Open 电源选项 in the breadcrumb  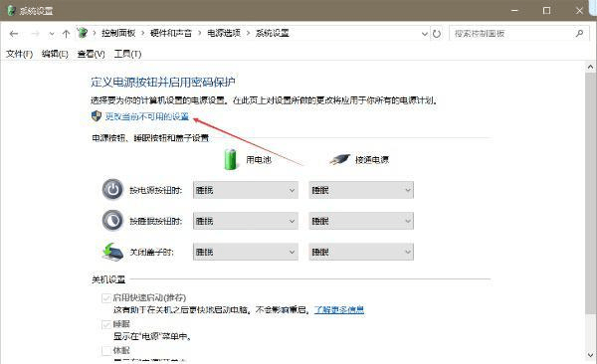click(224, 33)
